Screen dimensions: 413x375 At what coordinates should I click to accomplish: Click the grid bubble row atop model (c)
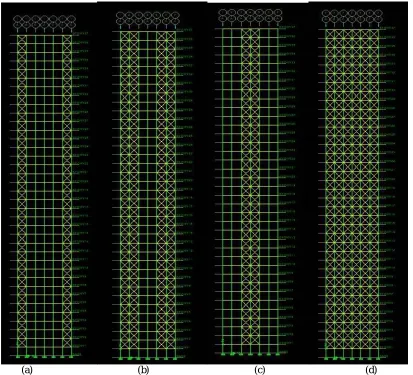point(250,15)
